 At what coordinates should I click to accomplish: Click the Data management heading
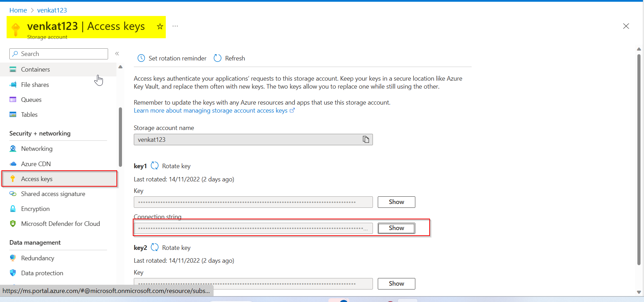pos(35,243)
